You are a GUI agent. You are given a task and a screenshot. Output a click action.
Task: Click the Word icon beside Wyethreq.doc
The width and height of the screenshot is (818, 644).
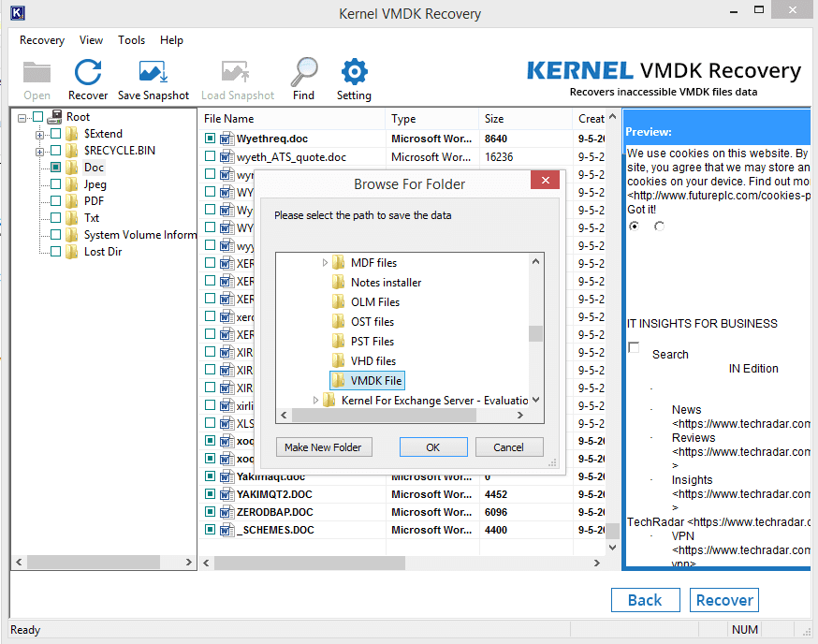(x=226, y=139)
